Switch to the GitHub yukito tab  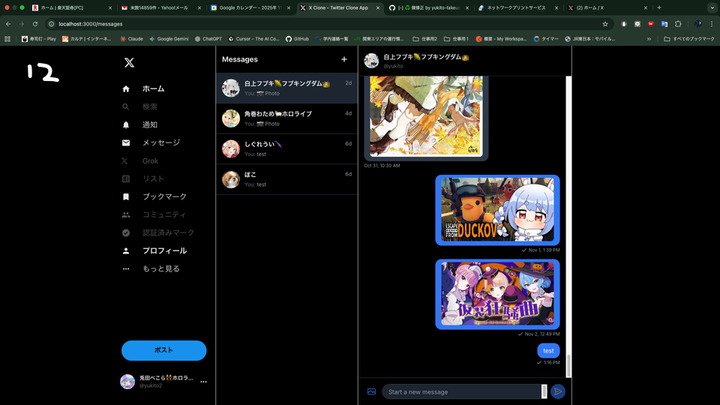[x=427, y=8]
